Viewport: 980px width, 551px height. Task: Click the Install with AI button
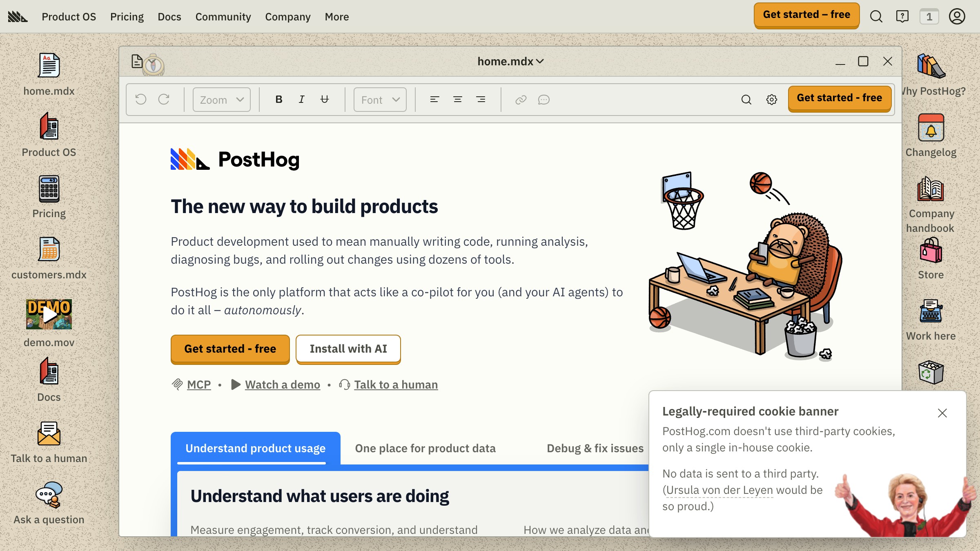coord(348,349)
